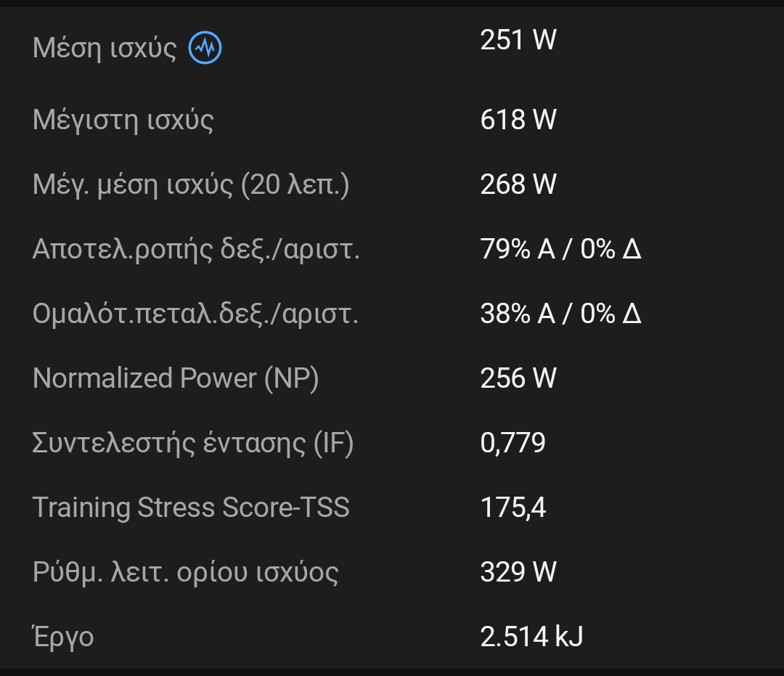Tap the 256 W normalized power value
The image size is (784, 676).
pos(518,378)
